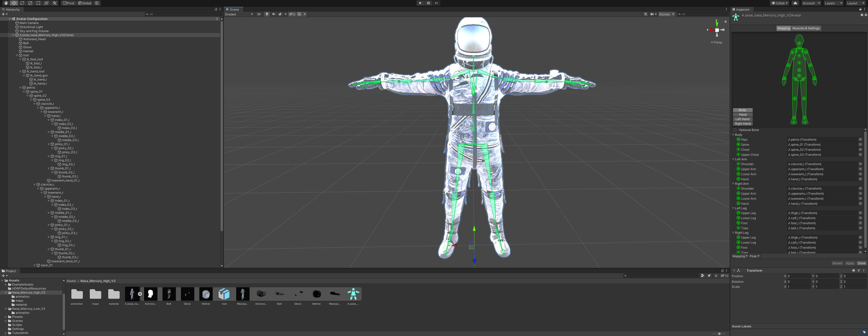Toggle scene audio with the speaker icon

coord(274,14)
